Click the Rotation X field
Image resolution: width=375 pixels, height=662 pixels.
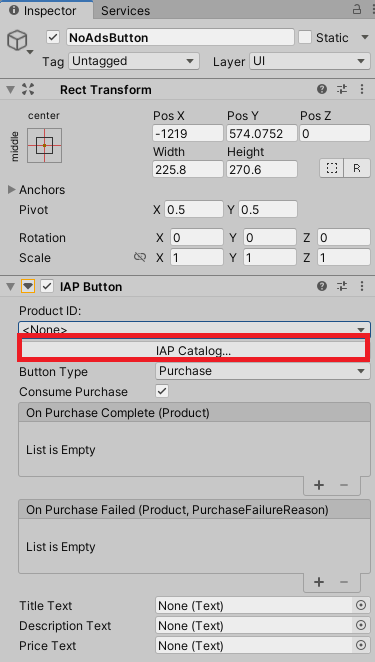pos(196,238)
